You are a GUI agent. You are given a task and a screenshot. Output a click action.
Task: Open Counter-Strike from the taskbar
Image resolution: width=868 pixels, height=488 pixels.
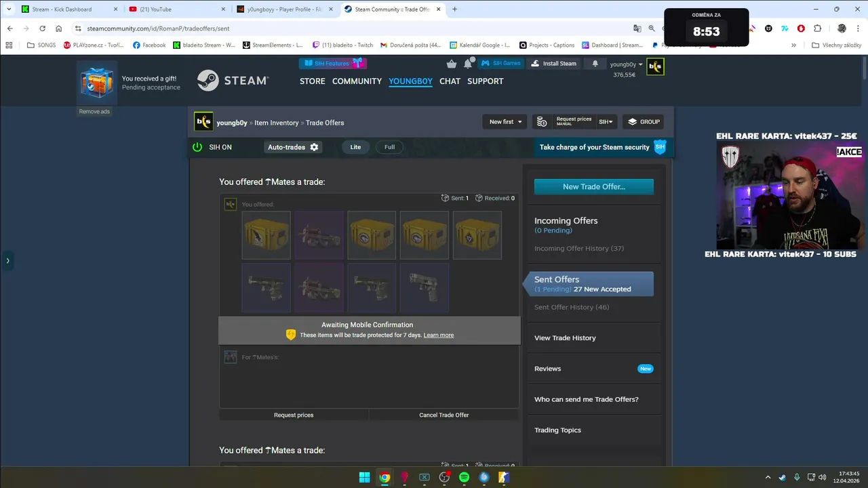pos(504,477)
